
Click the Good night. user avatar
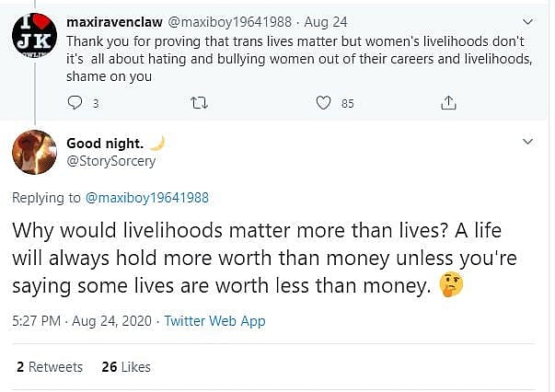click(x=34, y=152)
